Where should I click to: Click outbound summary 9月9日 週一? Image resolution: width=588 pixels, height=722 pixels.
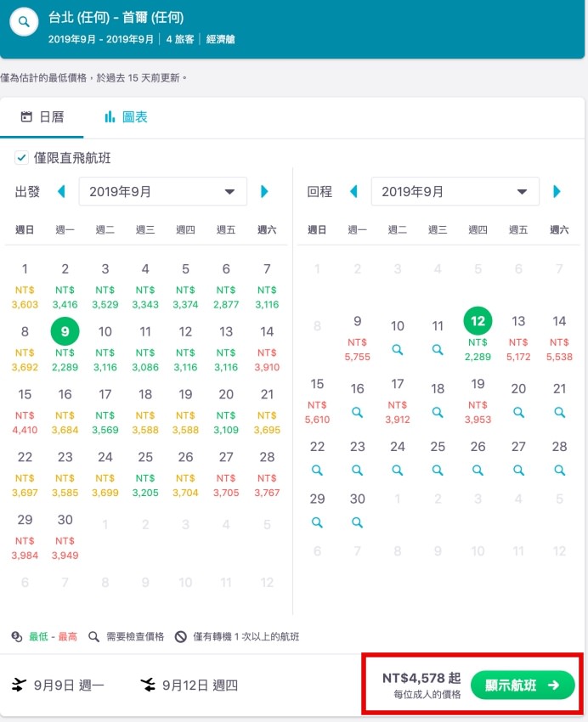58,685
